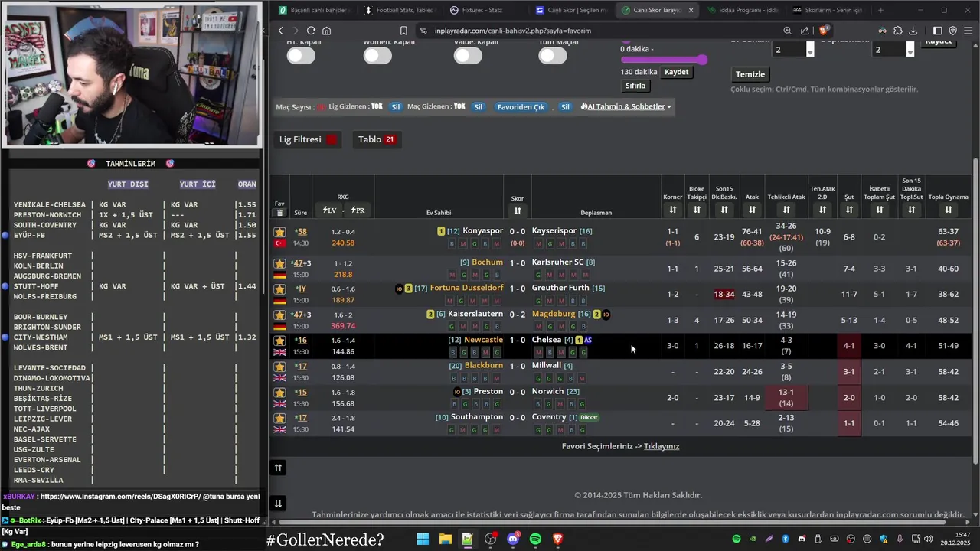Click the scroll-to-bottom arrows button

pos(278,503)
